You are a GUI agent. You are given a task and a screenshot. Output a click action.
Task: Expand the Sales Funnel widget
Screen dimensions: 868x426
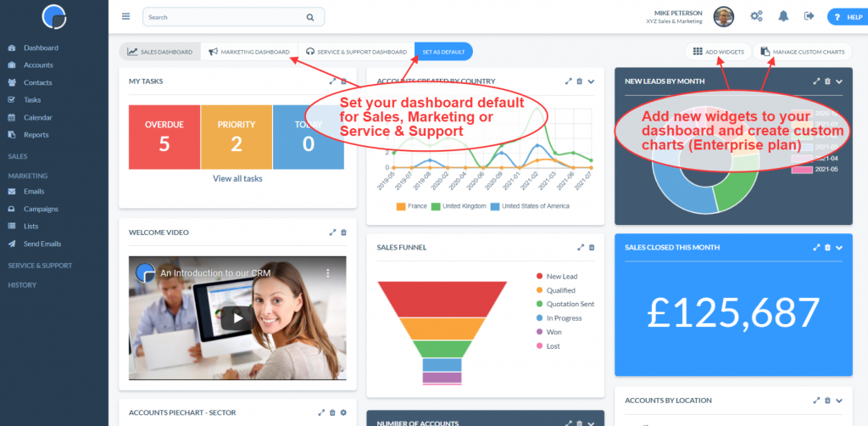581,248
